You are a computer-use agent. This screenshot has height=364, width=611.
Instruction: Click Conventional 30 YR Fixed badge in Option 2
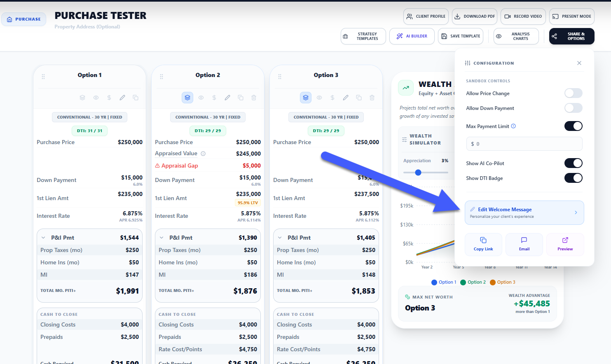[x=208, y=117]
